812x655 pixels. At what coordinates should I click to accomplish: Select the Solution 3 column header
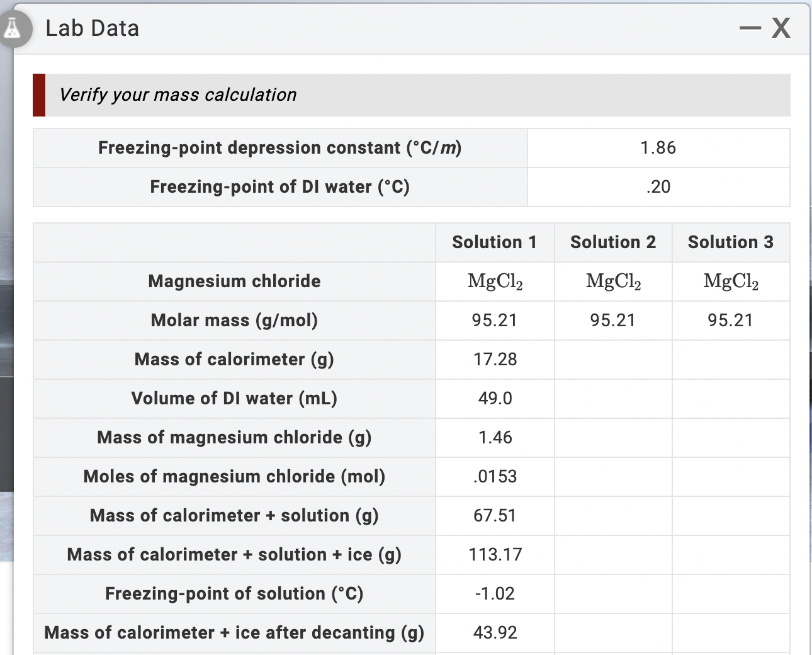(x=730, y=242)
